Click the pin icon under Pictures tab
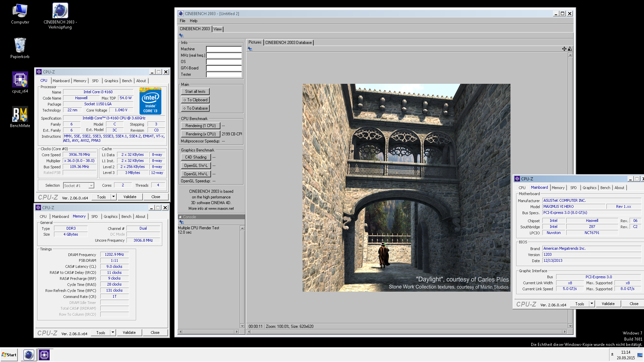Viewport: 644px width, 362px height. [x=250, y=49]
